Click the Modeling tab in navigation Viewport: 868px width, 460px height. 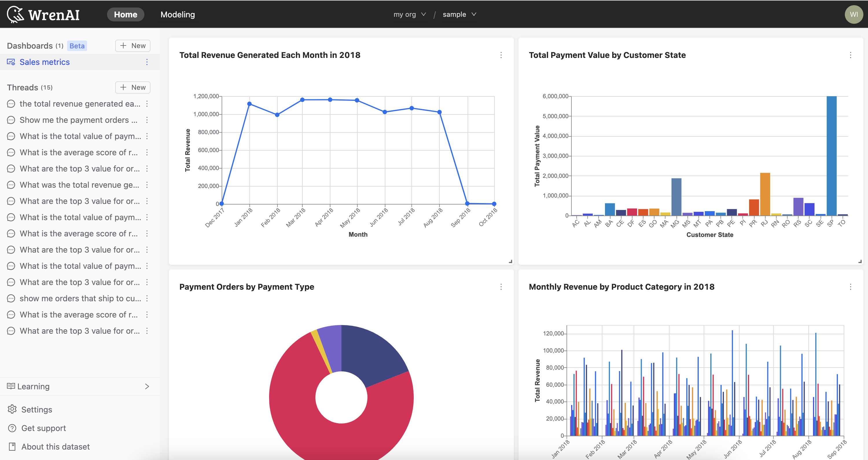coord(177,14)
